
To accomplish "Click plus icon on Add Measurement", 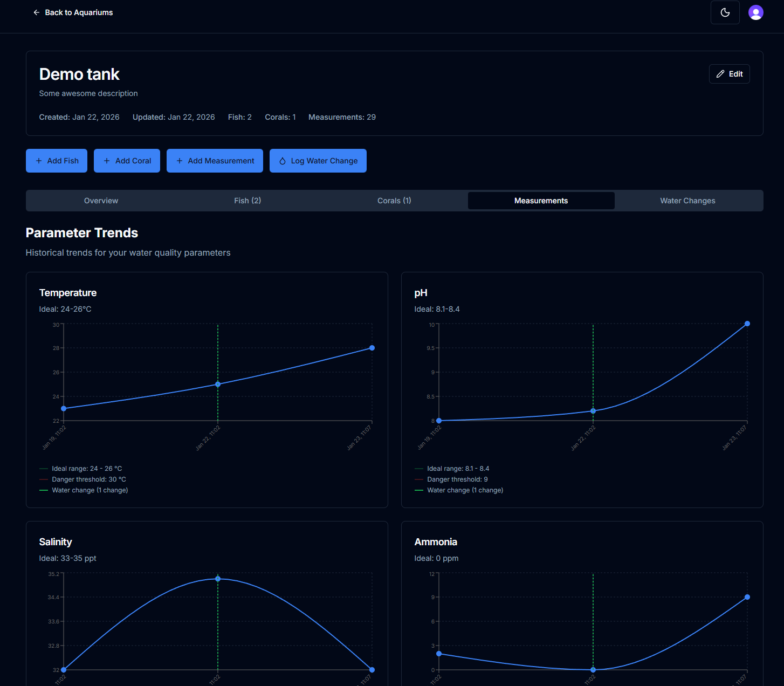I will (x=180, y=161).
